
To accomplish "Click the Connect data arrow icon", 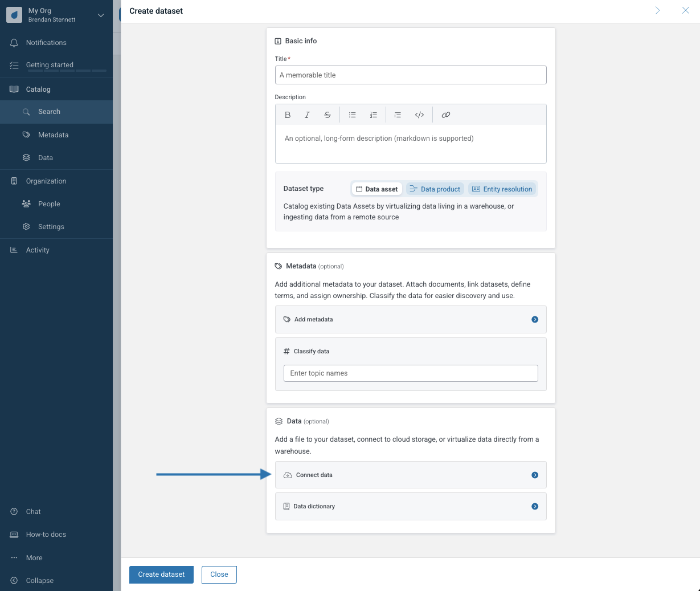I will point(535,475).
